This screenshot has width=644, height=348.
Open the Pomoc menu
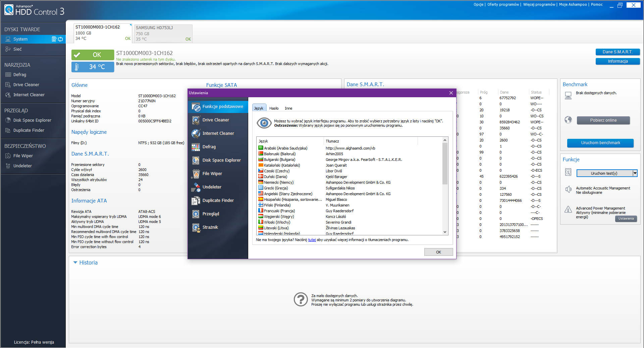[x=597, y=5]
